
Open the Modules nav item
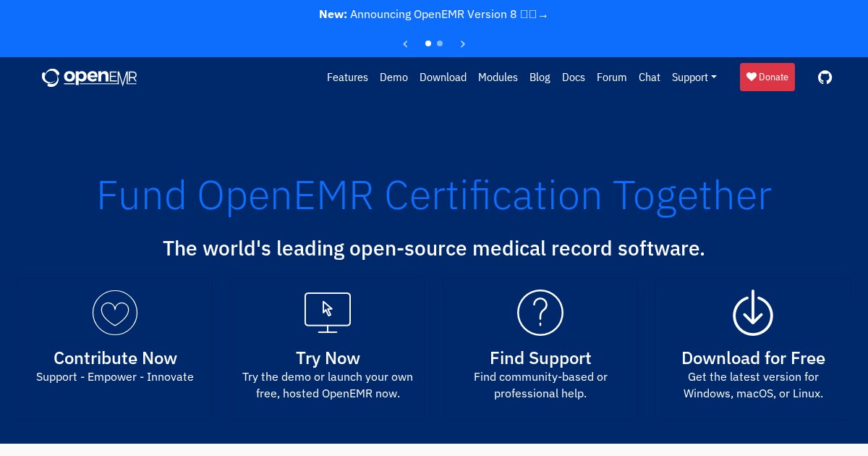[498, 77]
